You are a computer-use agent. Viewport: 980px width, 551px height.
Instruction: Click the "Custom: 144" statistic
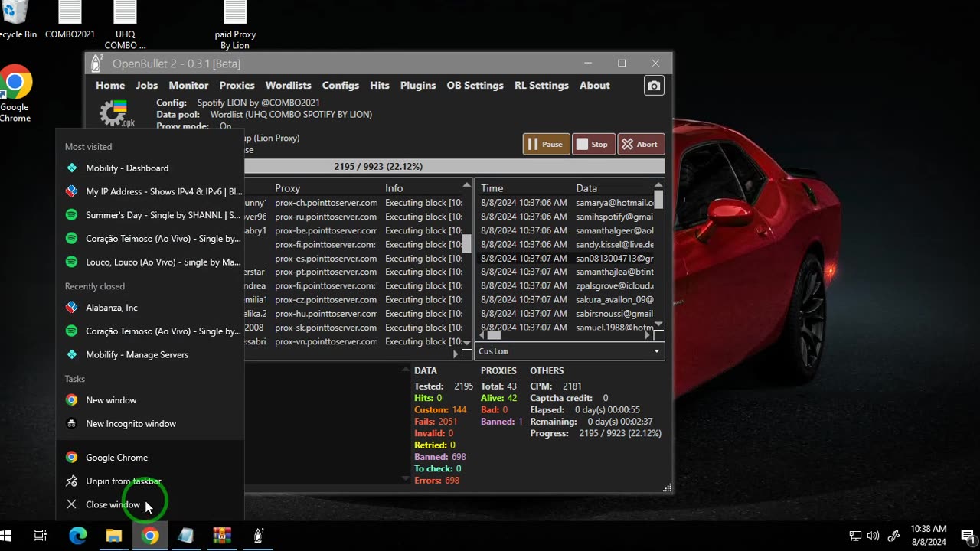pos(440,410)
